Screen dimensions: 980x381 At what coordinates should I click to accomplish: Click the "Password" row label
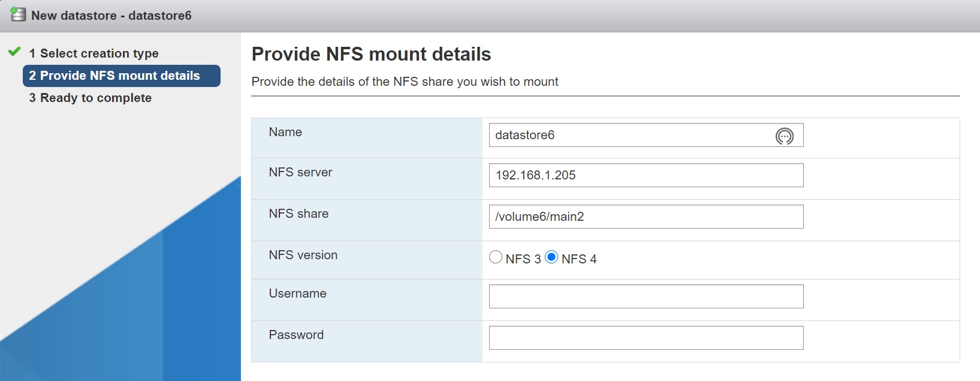coord(296,335)
